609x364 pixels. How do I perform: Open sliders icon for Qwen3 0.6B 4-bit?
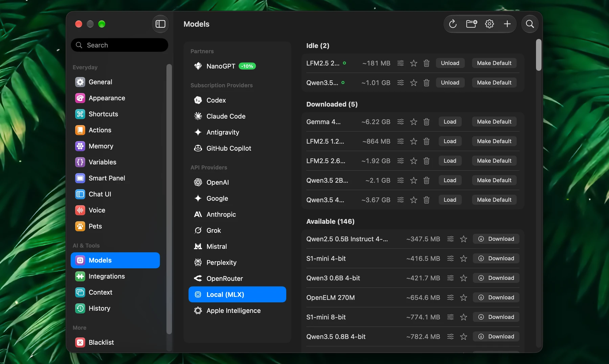pos(450,278)
